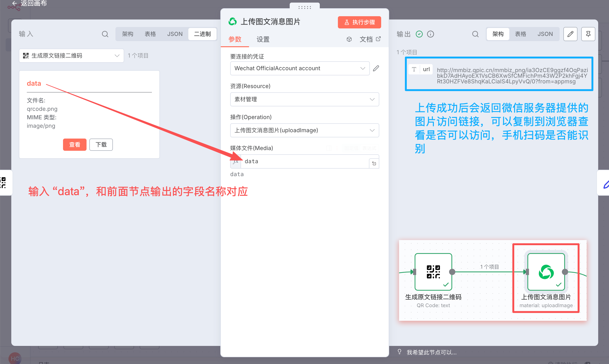
Task: Switch output view to JSON
Action: (545, 34)
